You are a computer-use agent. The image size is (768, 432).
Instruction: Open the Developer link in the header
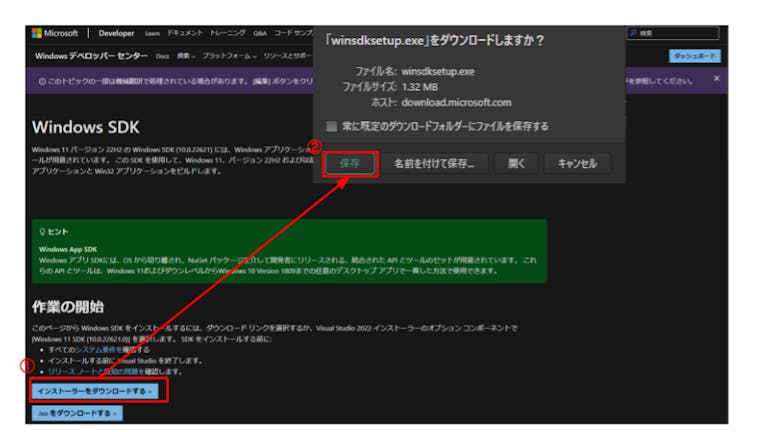click(x=116, y=33)
